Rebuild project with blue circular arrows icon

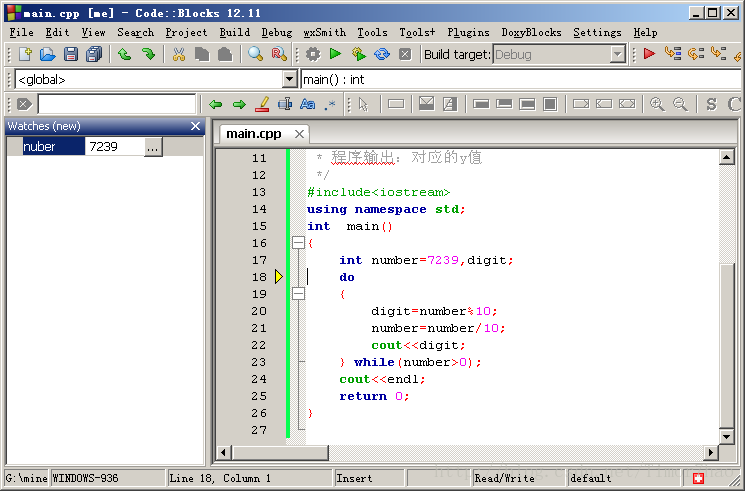[x=382, y=54]
